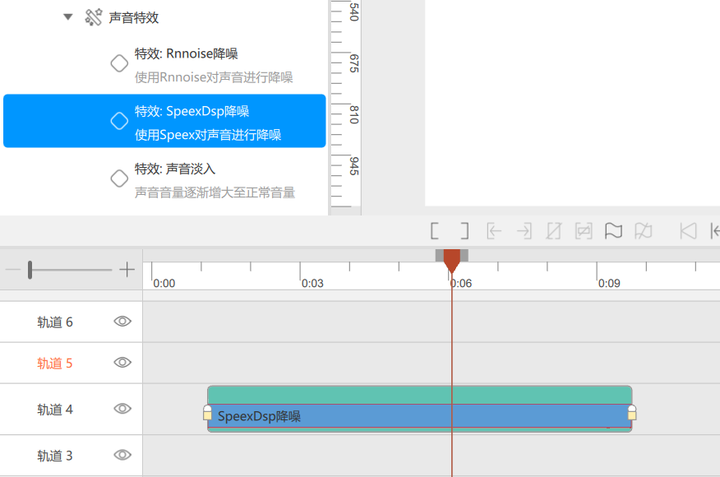Select track label 轨道 5

[55, 364]
